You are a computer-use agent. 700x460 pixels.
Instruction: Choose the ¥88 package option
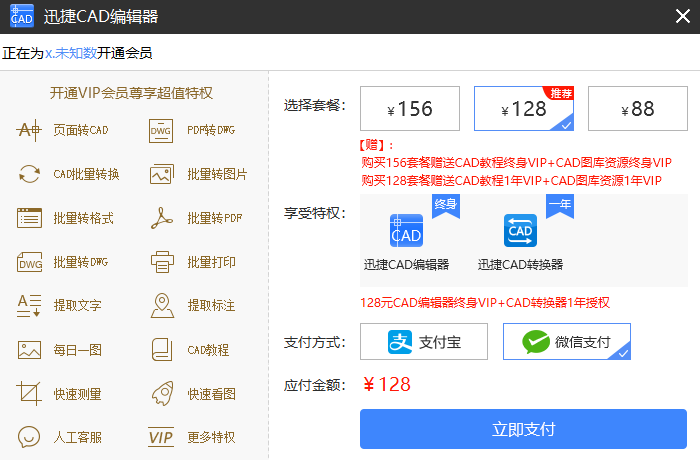coord(638,109)
